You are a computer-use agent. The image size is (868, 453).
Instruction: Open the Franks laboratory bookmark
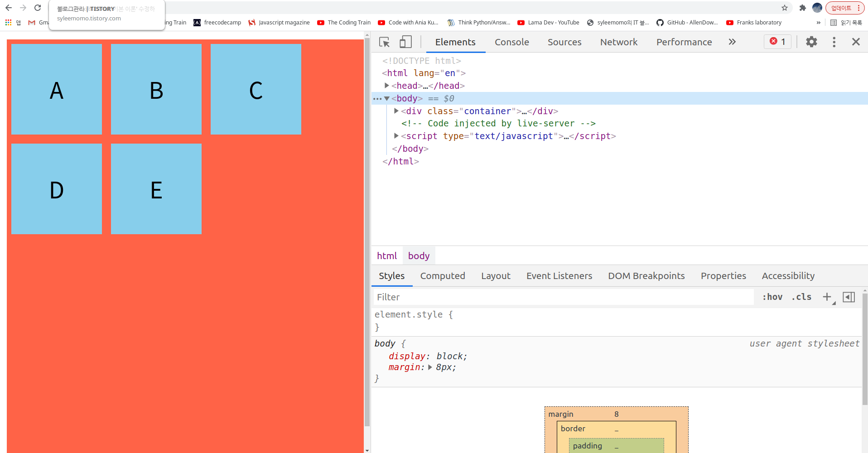[754, 23]
